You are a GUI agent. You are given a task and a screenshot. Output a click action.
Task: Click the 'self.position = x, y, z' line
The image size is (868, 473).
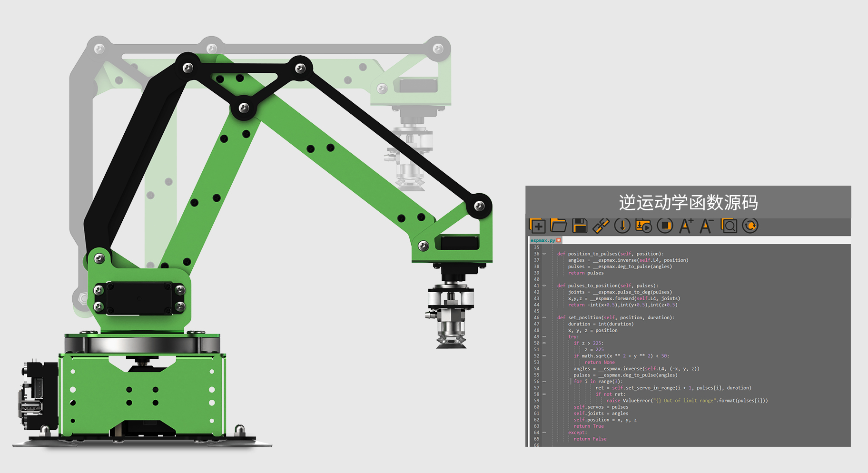tap(605, 420)
